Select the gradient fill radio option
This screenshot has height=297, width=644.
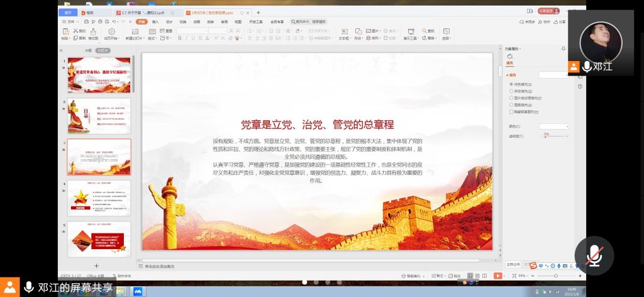[x=511, y=91]
